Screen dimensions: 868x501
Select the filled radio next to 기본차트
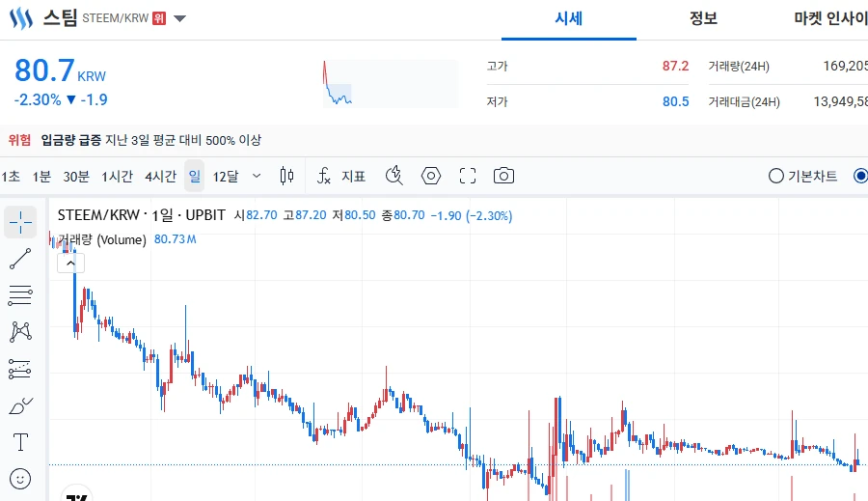click(x=861, y=177)
